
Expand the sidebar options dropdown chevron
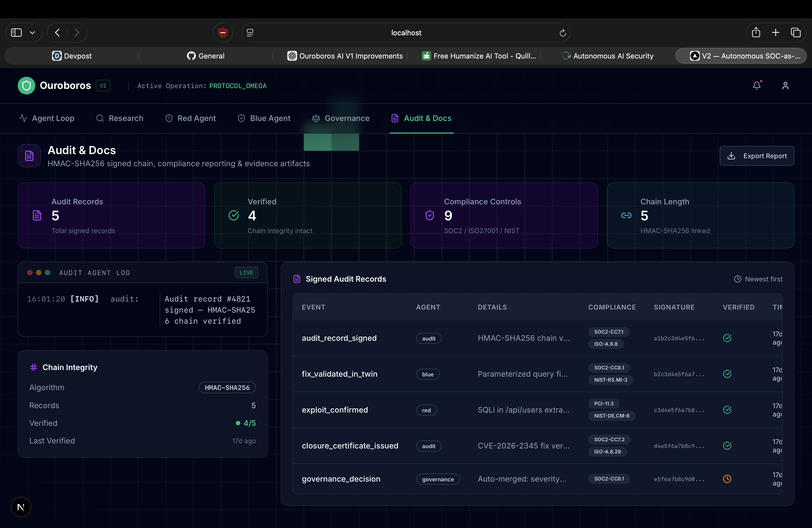pyautogui.click(x=32, y=33)
